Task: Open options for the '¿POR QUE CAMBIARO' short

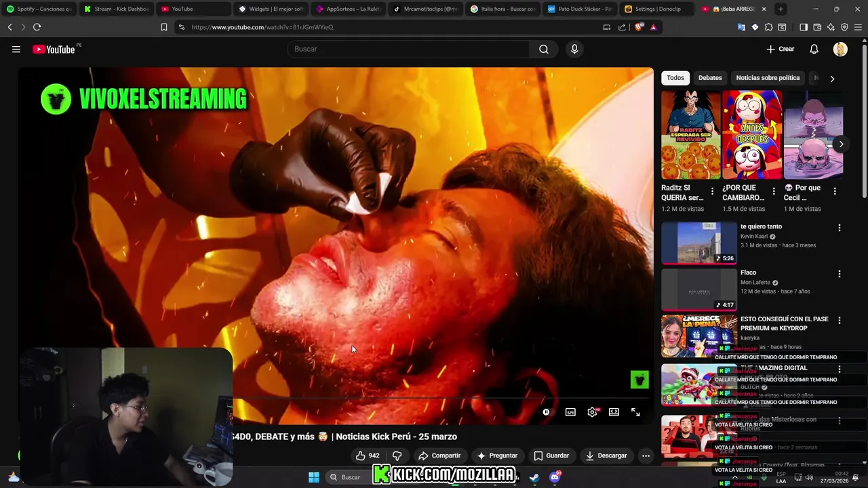Action: [774, 192]
